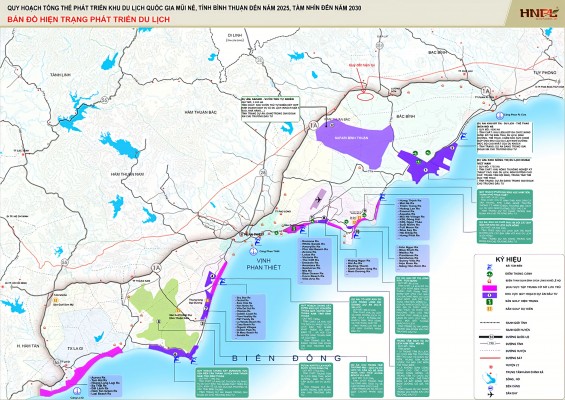This screenshot has height=400, width=565.
Task: Select the beach icon in the Ký Hiệu legend
Action: [x=490, y=267]
